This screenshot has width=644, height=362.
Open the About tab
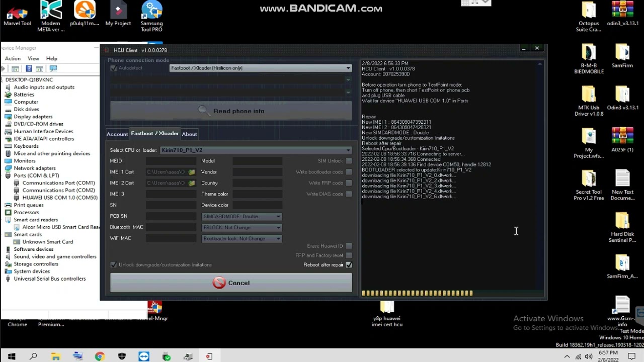[190, 134]
